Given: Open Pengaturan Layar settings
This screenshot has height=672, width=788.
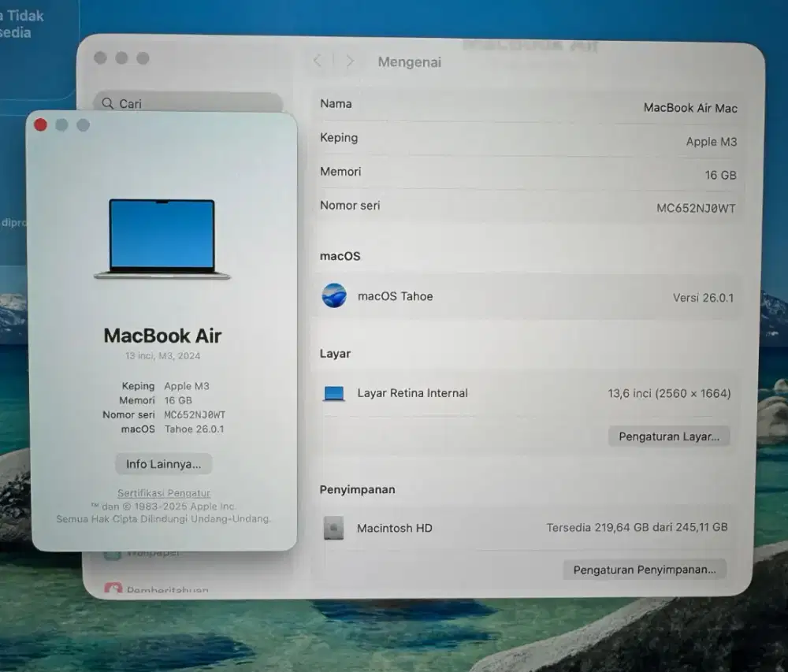Looking at the screenshot, I should (x=669, y=436).
